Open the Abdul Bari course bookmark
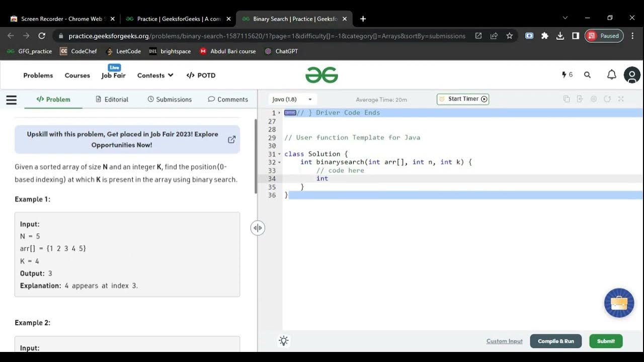Viewport: 644px width, 362px height. point(228,51)
